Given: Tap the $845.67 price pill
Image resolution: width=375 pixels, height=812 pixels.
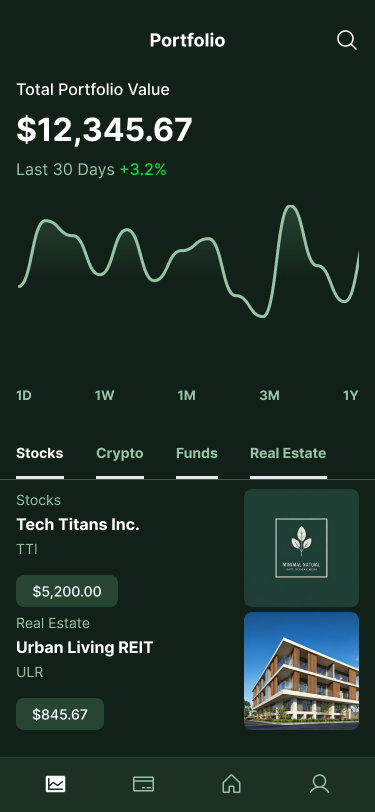Looking at the screenshot, I should [60, 714].
